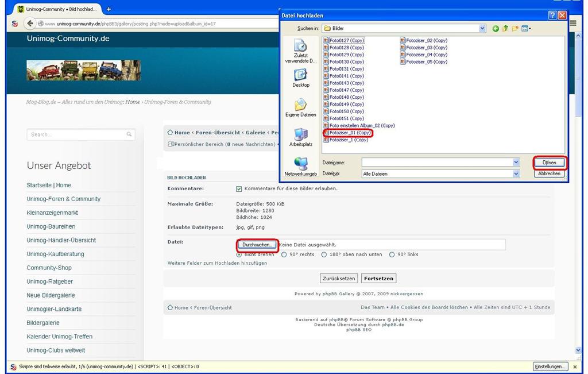Click the Öffnen button
The image size is (588, 374).
(550, 163)
